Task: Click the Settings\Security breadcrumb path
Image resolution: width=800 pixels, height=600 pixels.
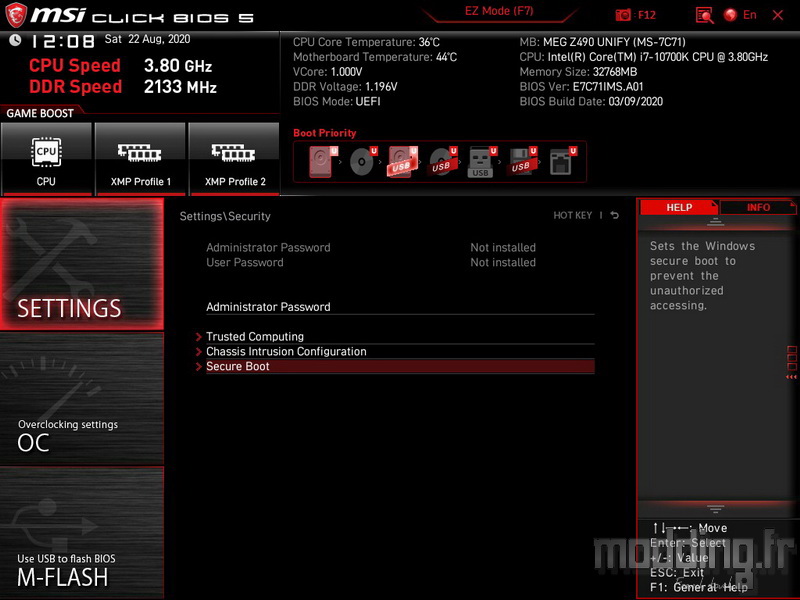Action: (225, 216)
